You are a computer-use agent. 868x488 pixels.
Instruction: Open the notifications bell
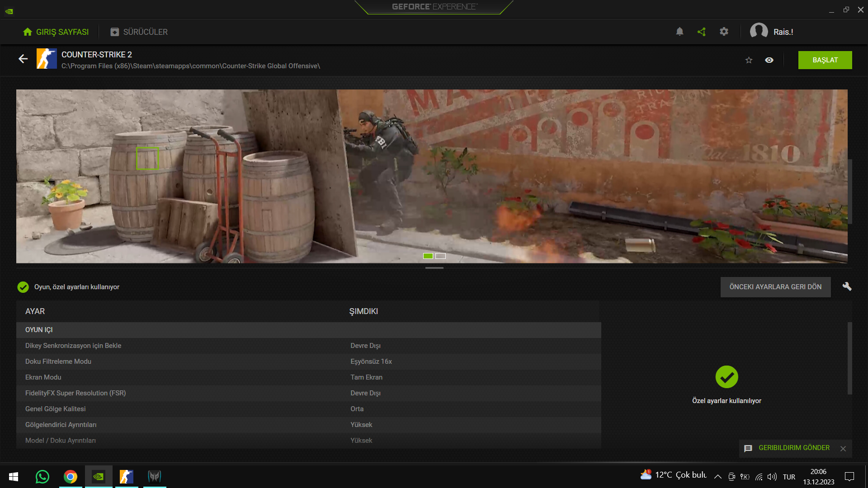[679, 32]
